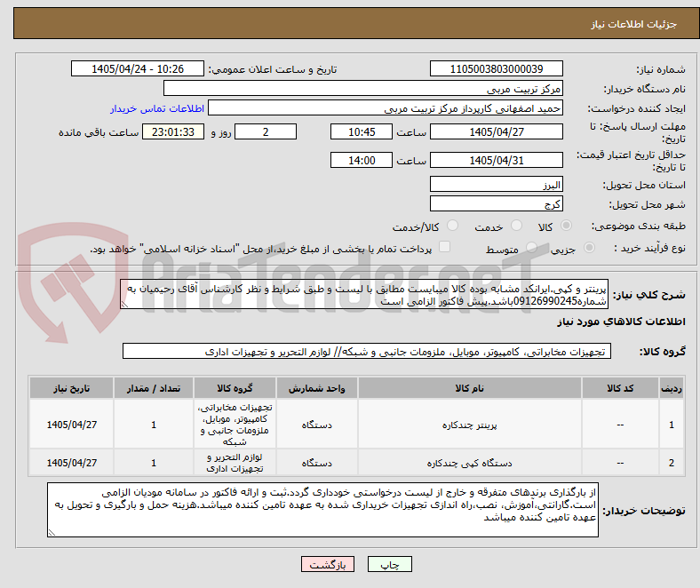Click the حمید اصفهانی requester field

[386, 108]
